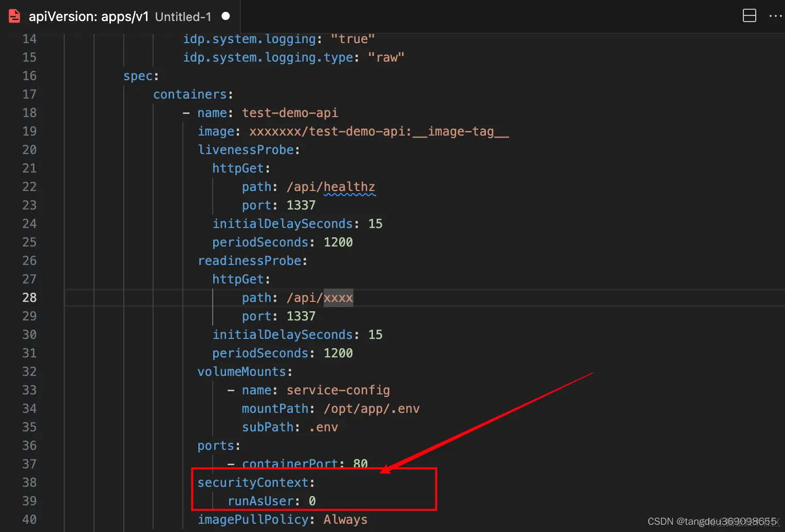Click line number 38 in the gutter
This screenshot has height=532, width=785.
point(30,483)
